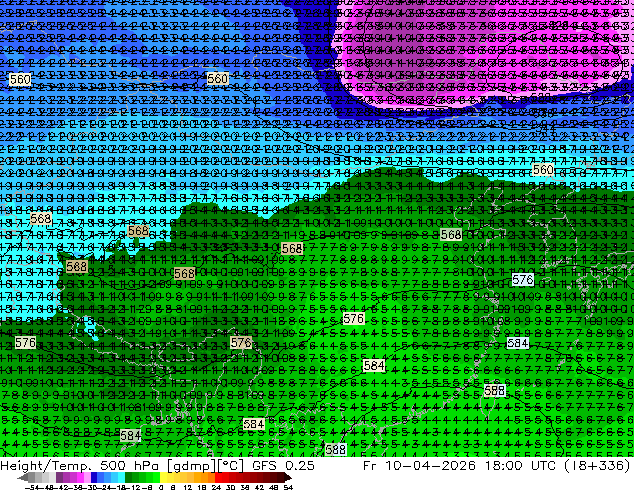Click the '588' contour label at the map's bottom edge
This screenshot has height=490, width=634.
point(336,450)
